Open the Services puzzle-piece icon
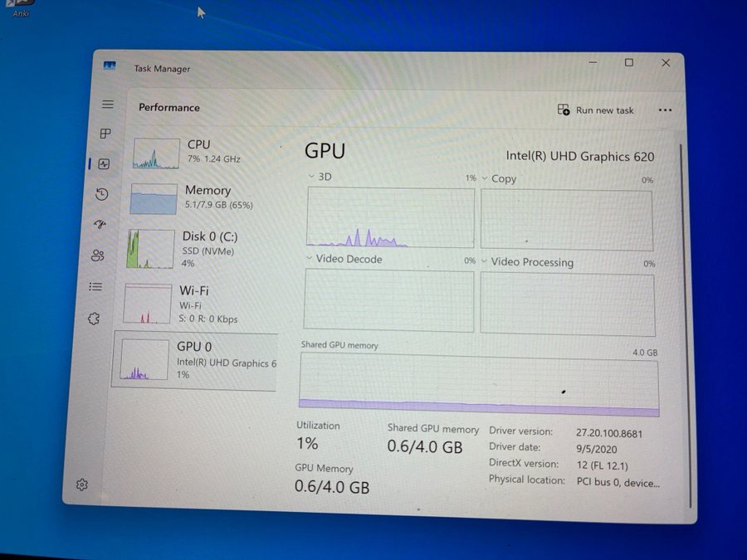This screenshot has width=747, height=560. click(x=94, y=319)
